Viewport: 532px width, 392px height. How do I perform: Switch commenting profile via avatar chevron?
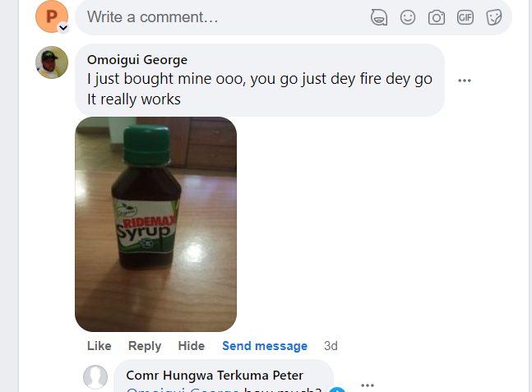click(x=63, y=28)
